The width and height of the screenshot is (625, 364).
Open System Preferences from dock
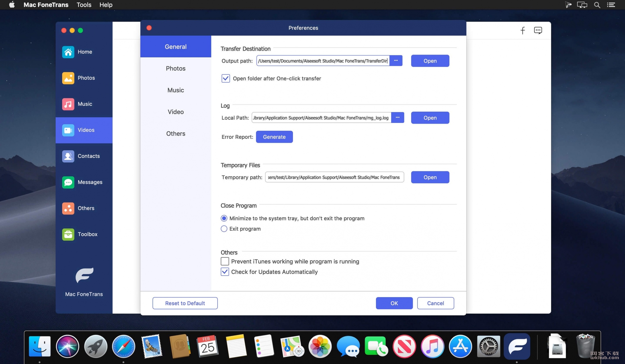488,346
